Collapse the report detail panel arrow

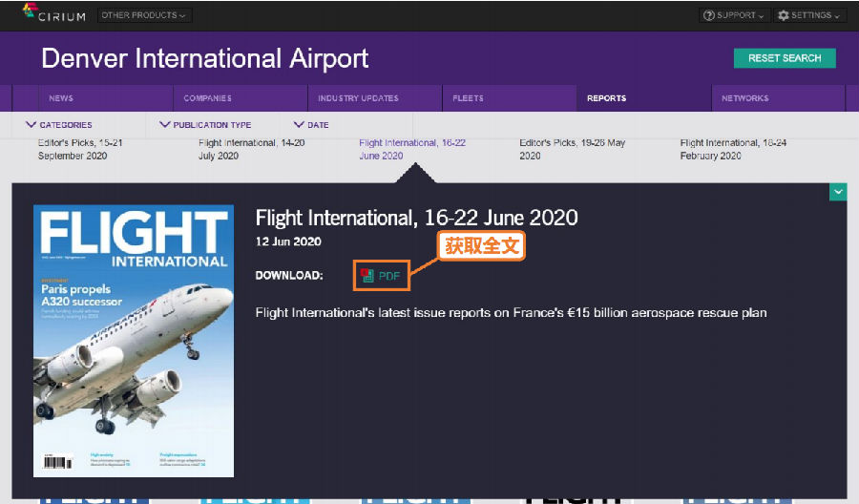coord(837,193)
